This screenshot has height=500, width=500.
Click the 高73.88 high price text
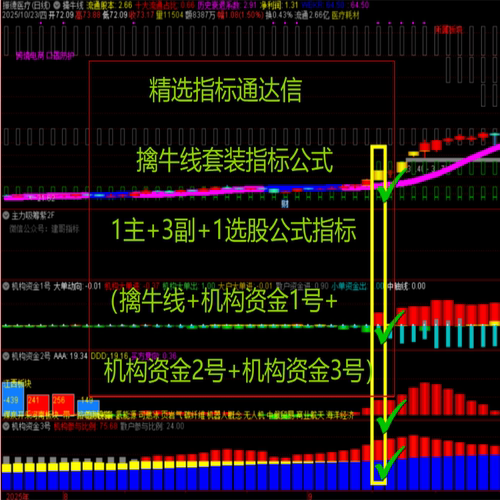[88, 15]
